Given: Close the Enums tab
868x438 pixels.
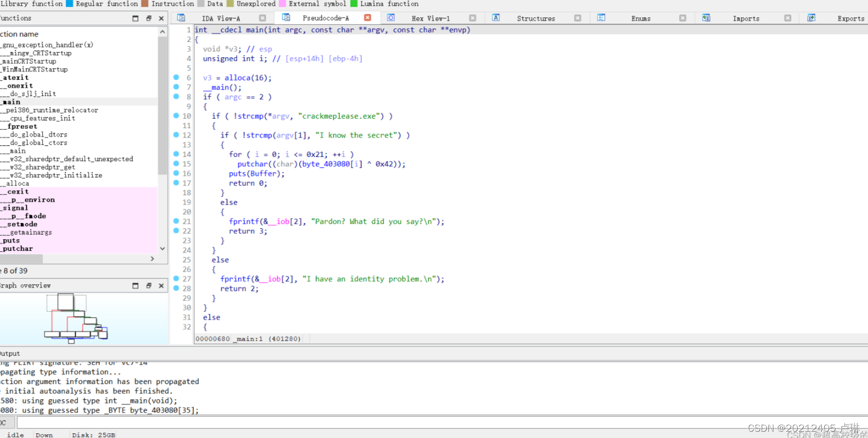Looking at the screenshot, I should point(682,18).
